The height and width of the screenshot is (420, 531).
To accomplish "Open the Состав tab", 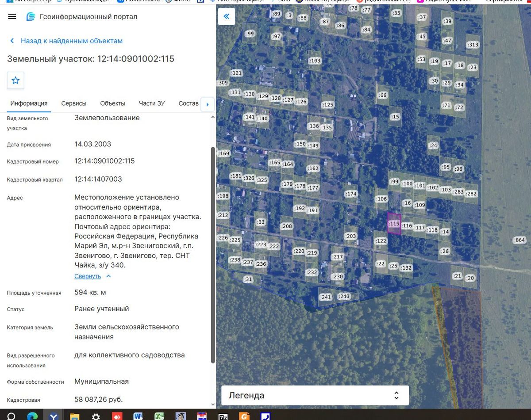I will [x=189, y=103].
